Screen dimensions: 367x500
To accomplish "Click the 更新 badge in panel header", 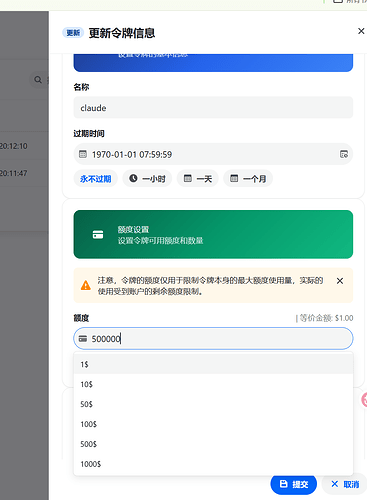I will pyautogui.click(x=73, y=33).
